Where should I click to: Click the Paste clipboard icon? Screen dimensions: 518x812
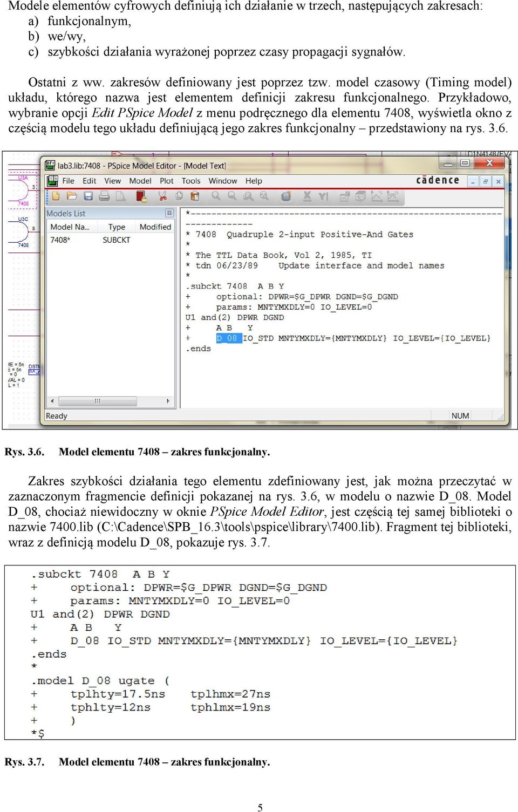[x=195, y=196]
